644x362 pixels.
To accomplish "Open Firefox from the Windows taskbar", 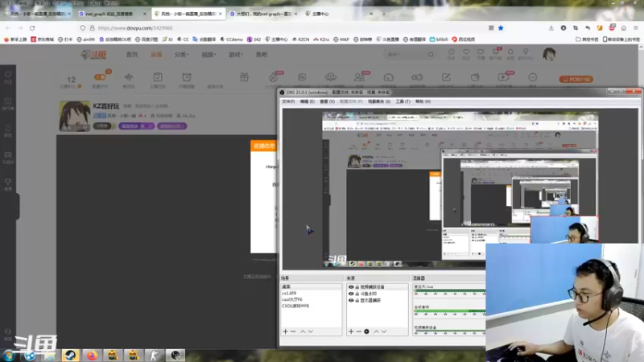I will point(92,355).
